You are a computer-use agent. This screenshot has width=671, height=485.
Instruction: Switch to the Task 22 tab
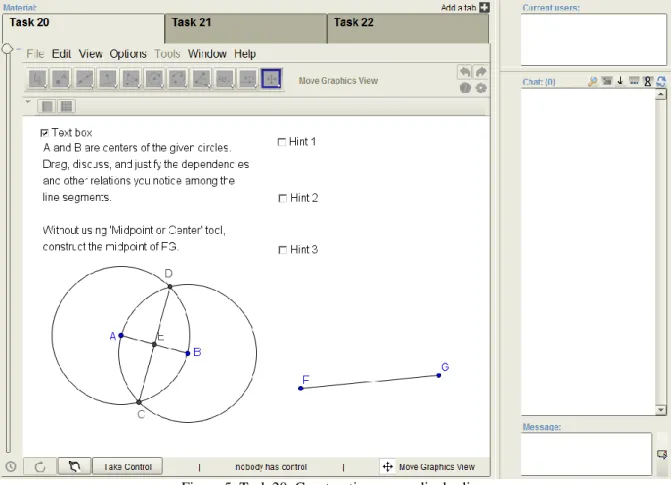[x=408, y=28]
